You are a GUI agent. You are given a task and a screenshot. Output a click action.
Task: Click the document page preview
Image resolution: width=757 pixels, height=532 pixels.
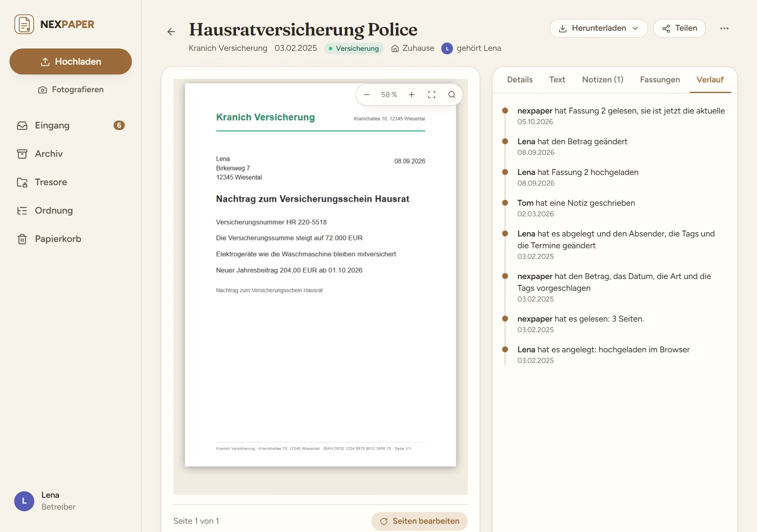(x=320, y=275)
